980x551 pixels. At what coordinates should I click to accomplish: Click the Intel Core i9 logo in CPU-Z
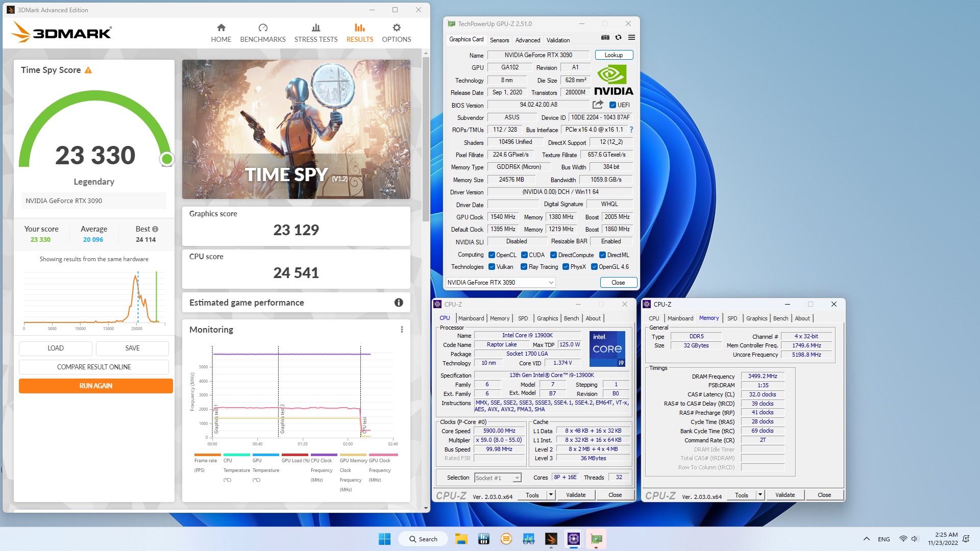click(607, 349)
